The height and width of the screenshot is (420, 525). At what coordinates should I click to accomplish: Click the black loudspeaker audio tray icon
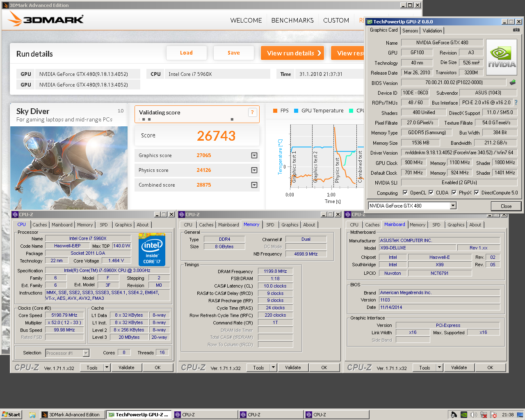[x=454, y=415]
